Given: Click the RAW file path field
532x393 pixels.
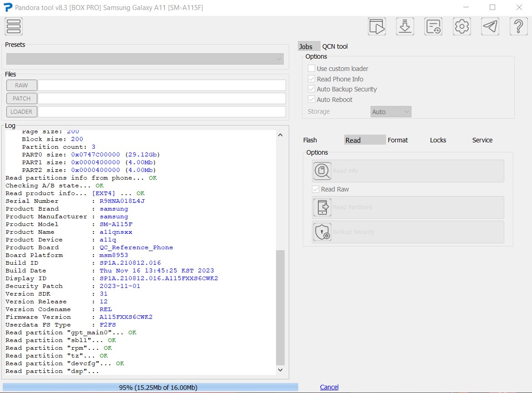Looking at the screenshot, I should click(x=162, y=85).
